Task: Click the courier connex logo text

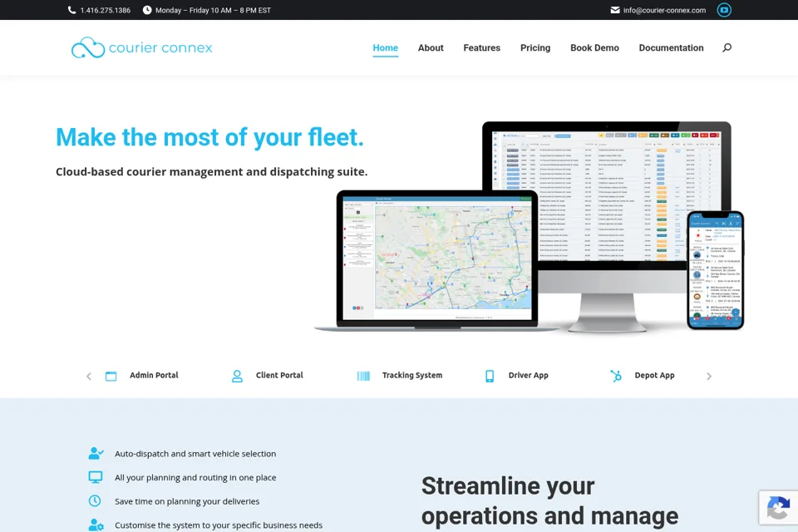Action: point(160,48)
